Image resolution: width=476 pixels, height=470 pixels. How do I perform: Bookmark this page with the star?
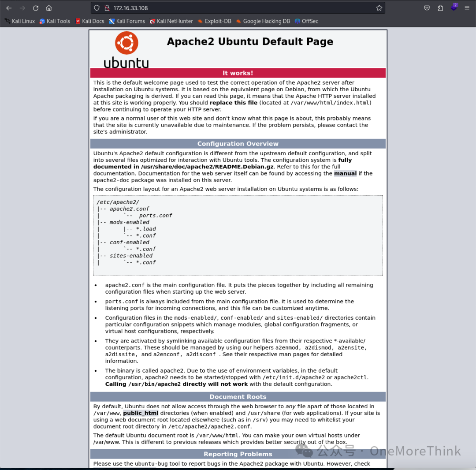[379, 8]
